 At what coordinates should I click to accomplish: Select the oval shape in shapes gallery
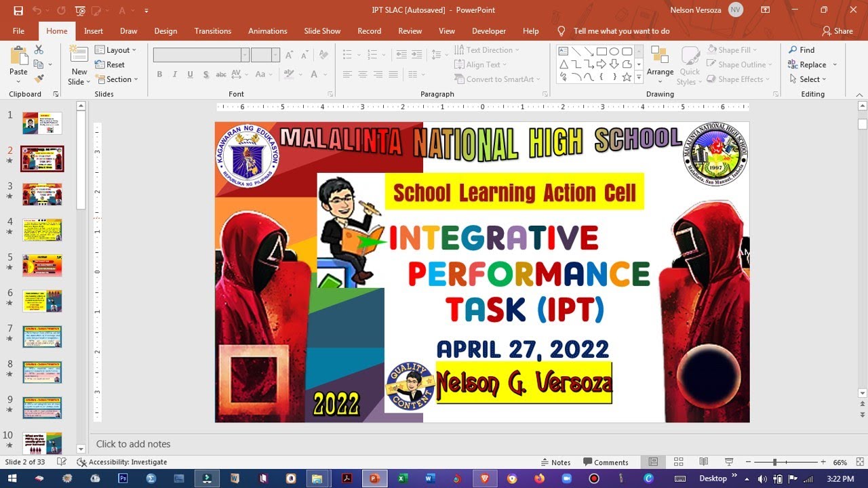coord(614,52)
